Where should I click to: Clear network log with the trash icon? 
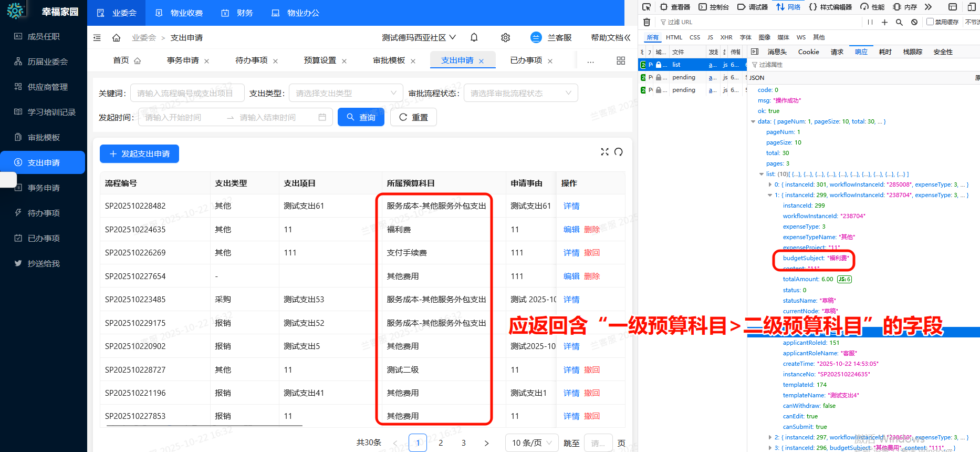click(647, 22)
